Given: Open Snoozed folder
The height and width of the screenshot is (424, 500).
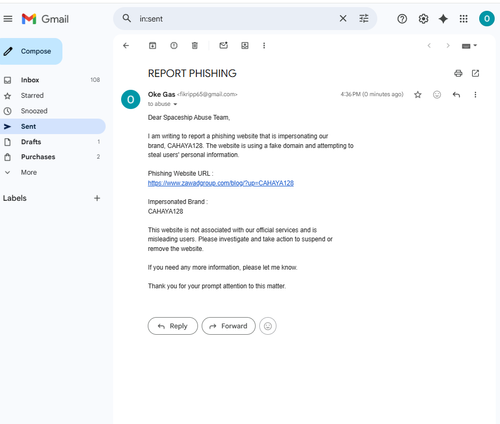Looking at the screenshot, I should 52,111.
